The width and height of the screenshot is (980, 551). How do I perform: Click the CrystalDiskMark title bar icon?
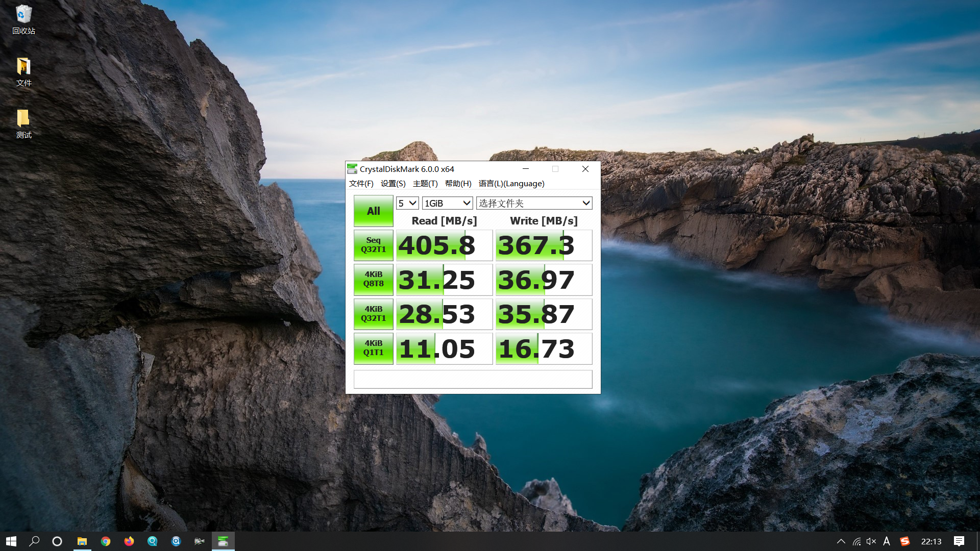click(352, 169)
